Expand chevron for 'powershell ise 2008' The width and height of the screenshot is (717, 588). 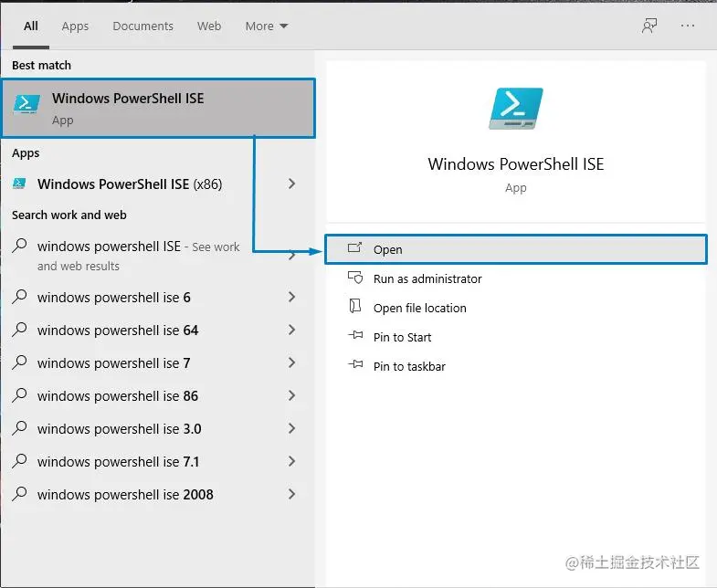point(291,494)
